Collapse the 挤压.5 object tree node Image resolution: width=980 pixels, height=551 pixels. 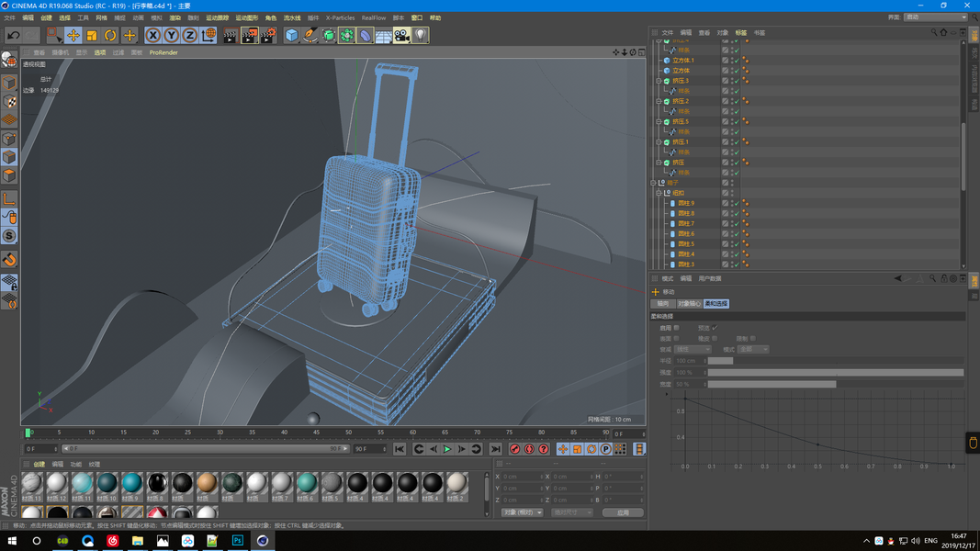[x=659, y=121]
